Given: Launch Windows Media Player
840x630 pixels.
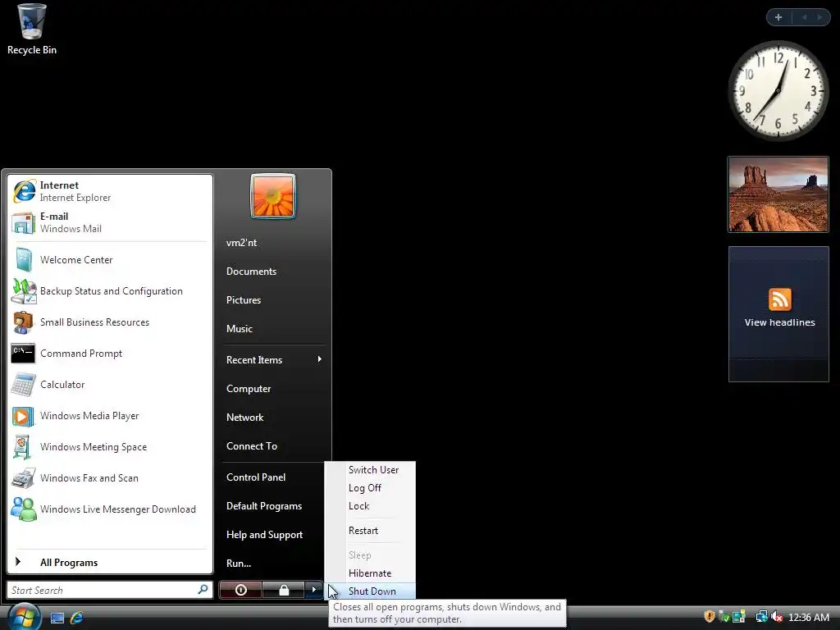Looking at the screenshot, I should pos(110,416).
